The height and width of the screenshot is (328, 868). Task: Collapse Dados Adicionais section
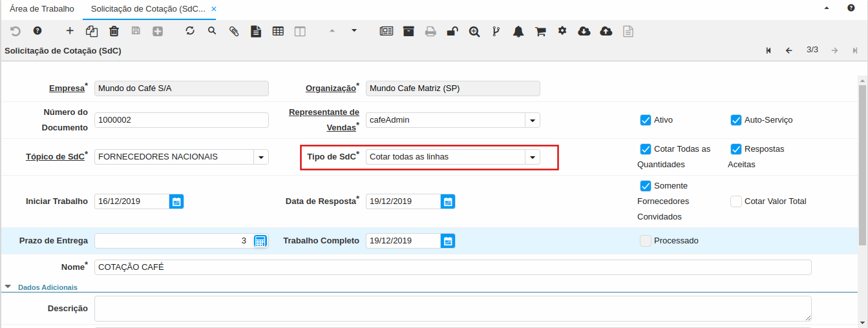pos(8,286)
